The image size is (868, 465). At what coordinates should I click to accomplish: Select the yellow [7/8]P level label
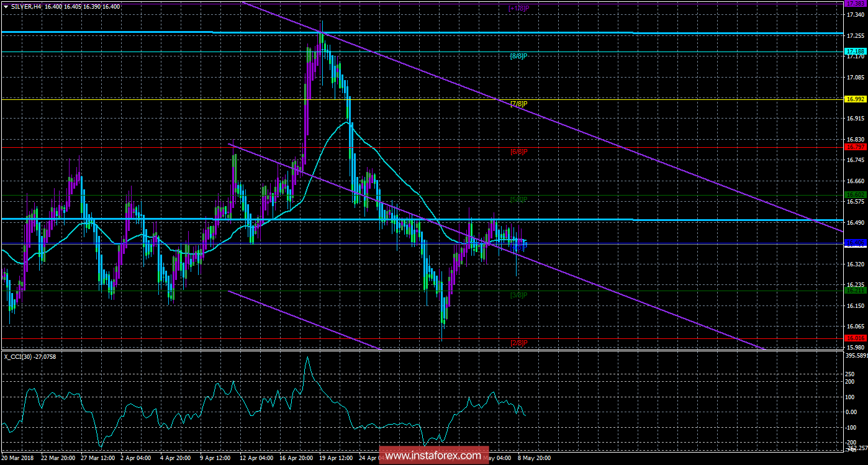click(518, 104)
